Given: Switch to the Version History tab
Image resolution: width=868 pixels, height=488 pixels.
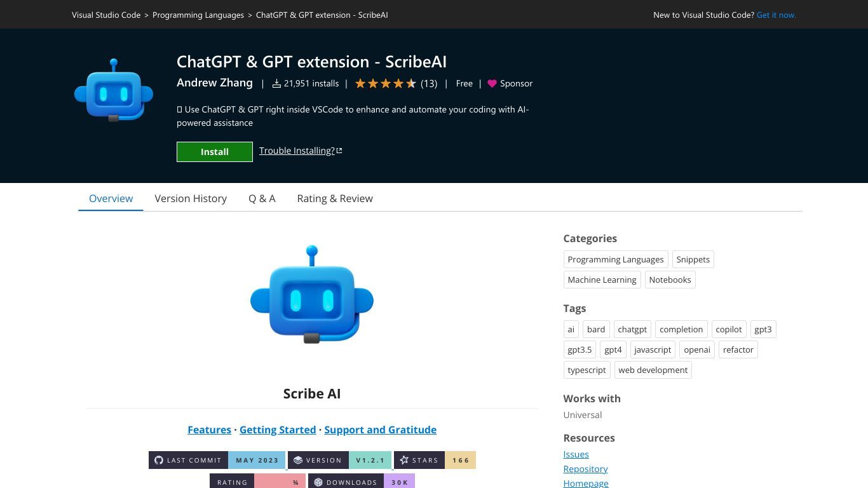Looking at the screenshot, I should [191, 198].
